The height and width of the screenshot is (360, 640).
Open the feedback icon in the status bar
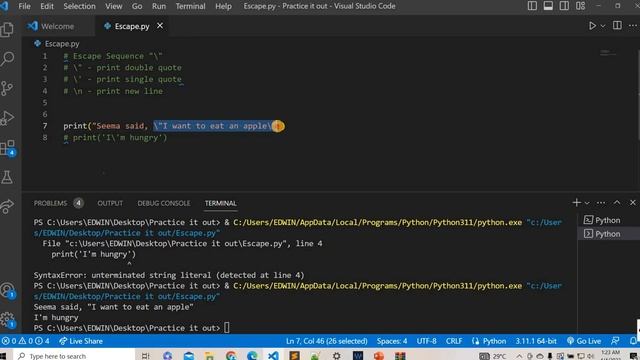pos(615,341)
